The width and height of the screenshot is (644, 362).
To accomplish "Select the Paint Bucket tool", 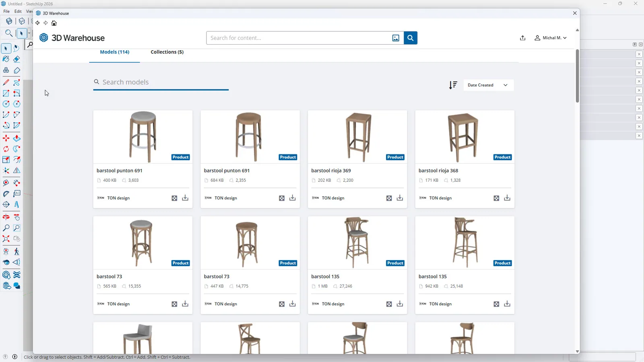I will click(x=6, y=59).
